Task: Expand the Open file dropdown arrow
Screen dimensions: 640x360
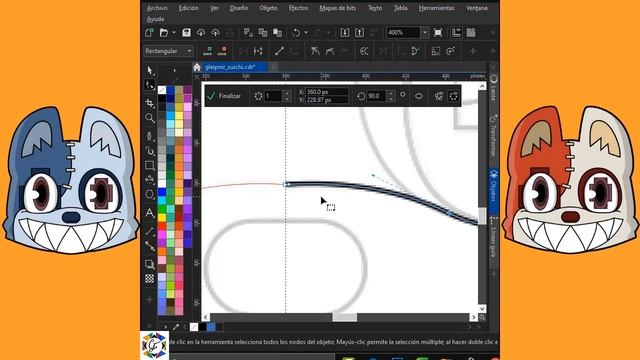Action: [x=174, y=33]
